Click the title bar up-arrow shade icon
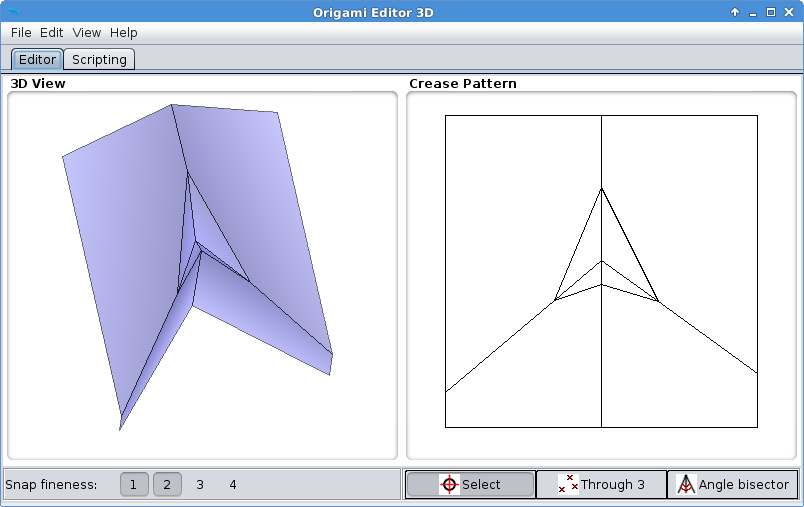804x507 pixels. (735, 12)
